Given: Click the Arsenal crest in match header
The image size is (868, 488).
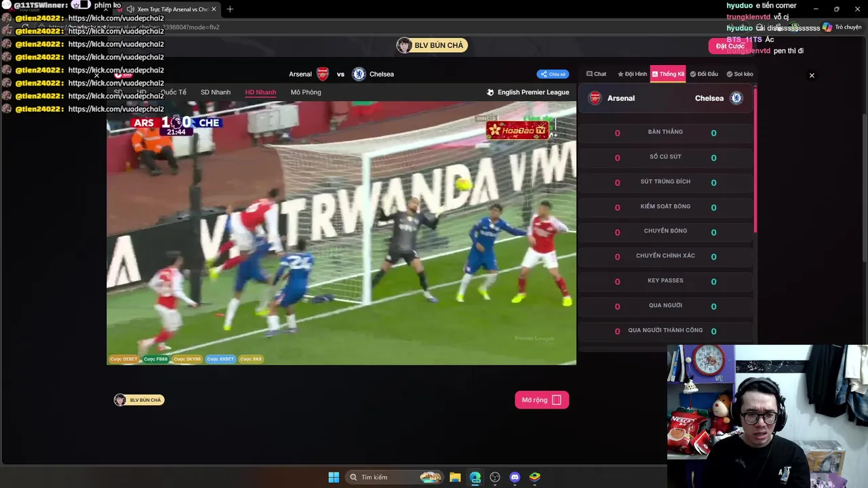Looking at the screenshot, I should tap(323, 74).
